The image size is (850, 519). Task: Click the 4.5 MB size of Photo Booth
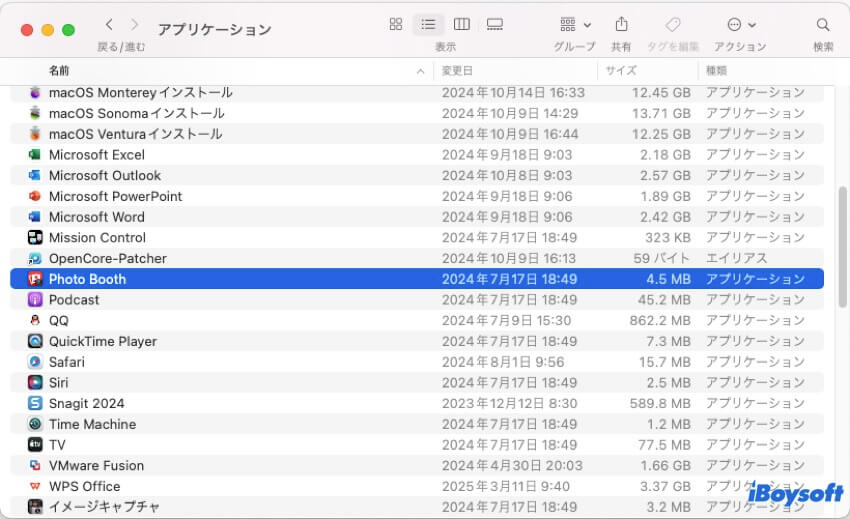[668, 279]
